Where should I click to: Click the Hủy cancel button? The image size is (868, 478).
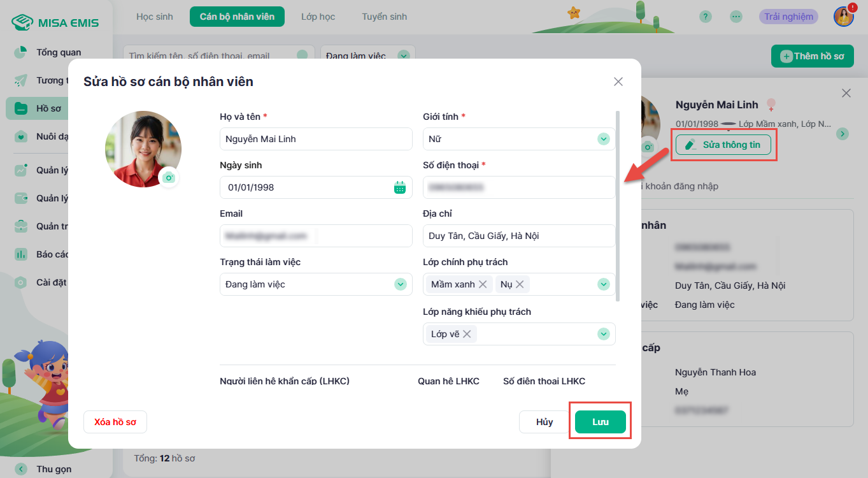[544, 422]
